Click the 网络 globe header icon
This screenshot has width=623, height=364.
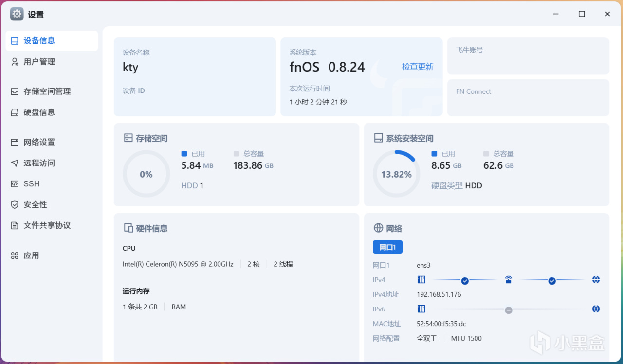click(x=378, y=228)
